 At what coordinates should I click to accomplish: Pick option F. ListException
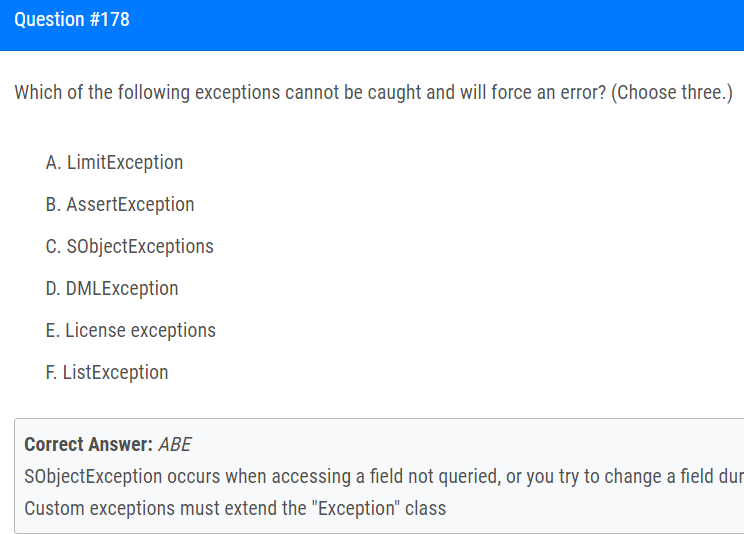107,373
